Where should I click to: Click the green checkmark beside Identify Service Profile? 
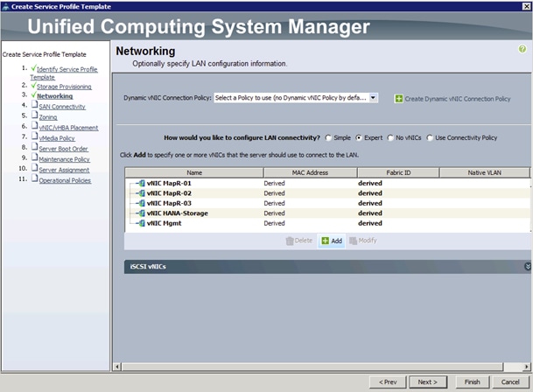pyautogui.click(x=33, y=68)
